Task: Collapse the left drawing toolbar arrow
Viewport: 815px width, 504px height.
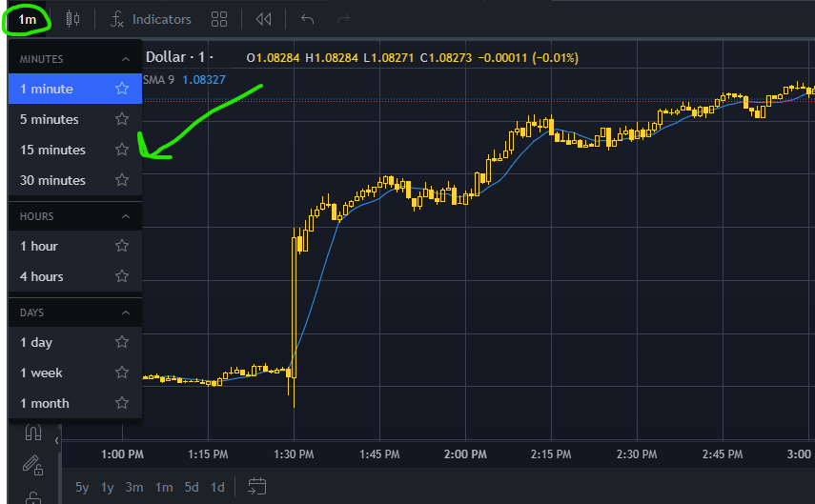Action: pyautogui.click(x=57, y=441)
